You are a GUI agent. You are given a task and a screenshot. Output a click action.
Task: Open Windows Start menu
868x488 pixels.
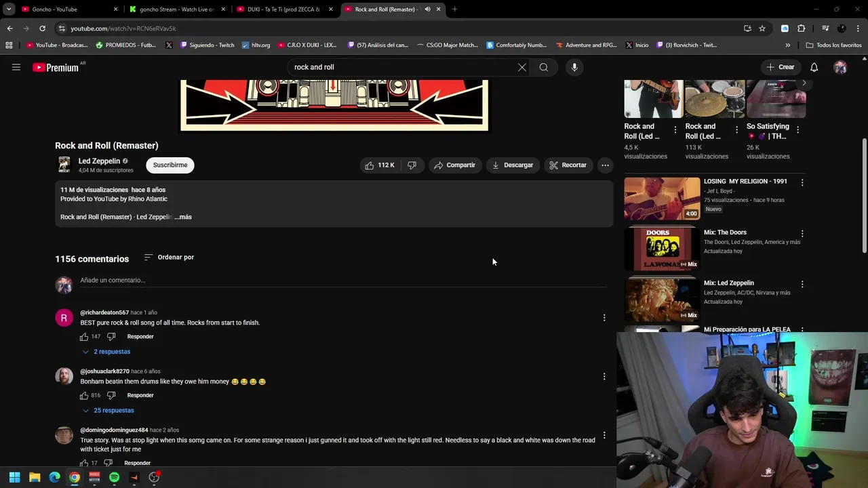15,477
